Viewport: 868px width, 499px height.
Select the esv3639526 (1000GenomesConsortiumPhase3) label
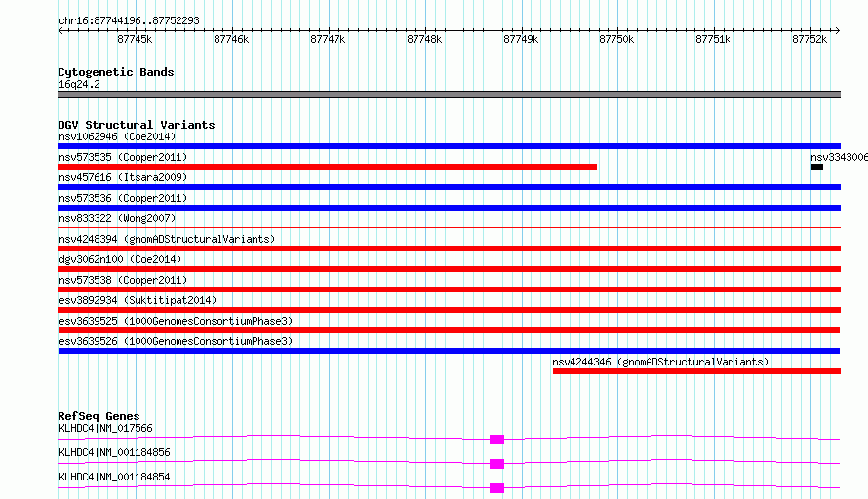pos(176,341)
